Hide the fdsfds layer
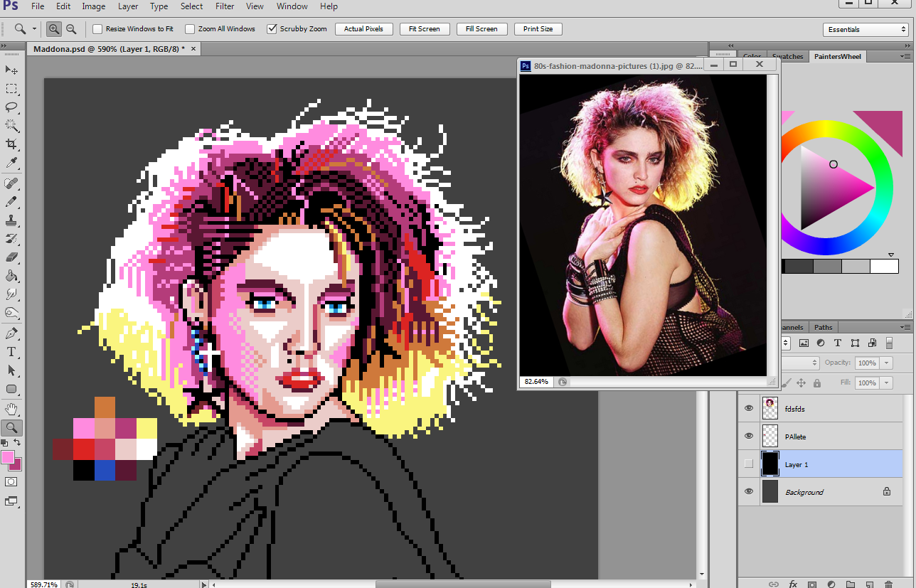 click(x=748, y=408)
